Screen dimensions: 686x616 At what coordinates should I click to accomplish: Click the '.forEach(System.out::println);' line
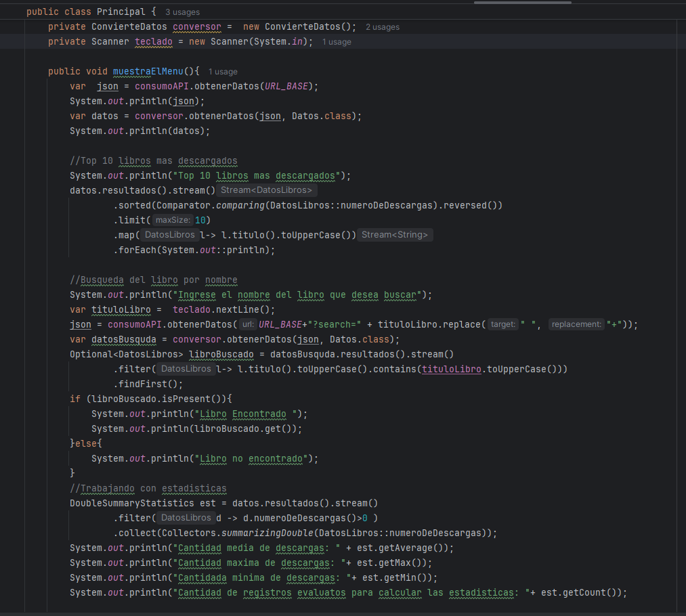coord(194,250)
